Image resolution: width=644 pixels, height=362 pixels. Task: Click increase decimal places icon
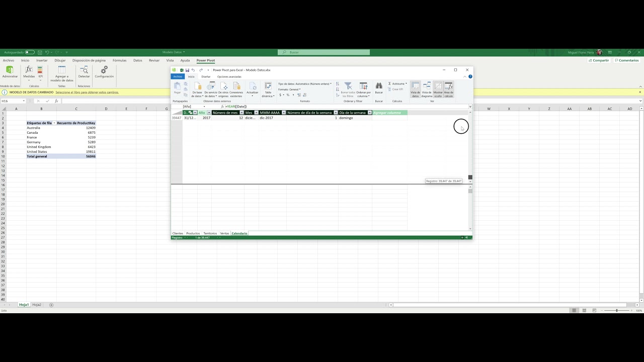(x=299, y=95)
